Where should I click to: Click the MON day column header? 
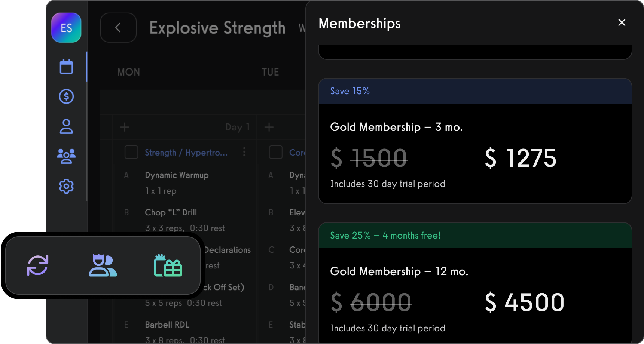pos(129,72)
